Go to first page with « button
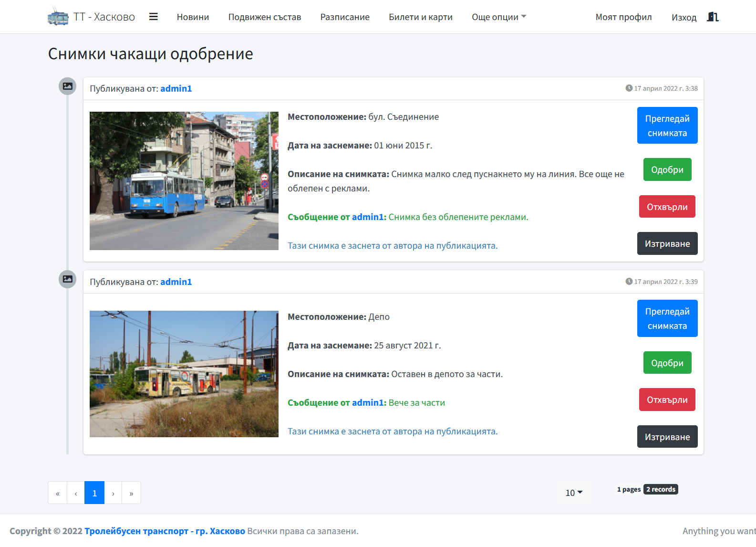 (58, 493)
